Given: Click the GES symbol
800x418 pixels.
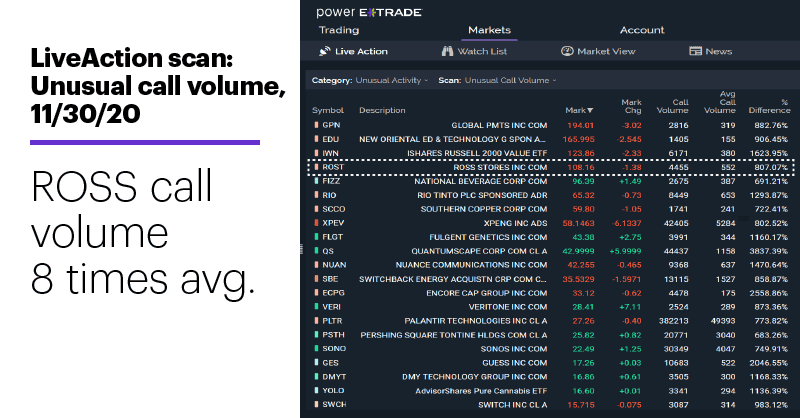Looking at the screenshot, I should [331, 363].
